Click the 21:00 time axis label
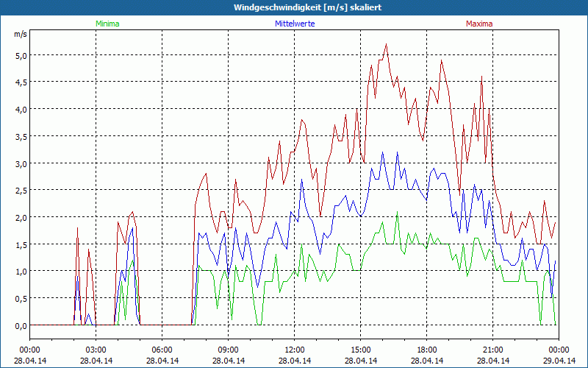This screenshot has width=588, height=368. [x=492, y=350]
